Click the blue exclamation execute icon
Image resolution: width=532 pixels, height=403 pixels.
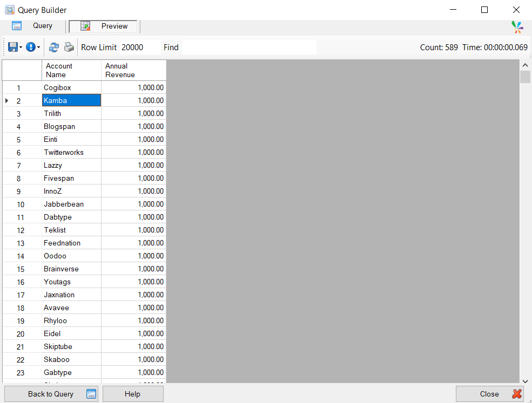(x=31, y=47)
